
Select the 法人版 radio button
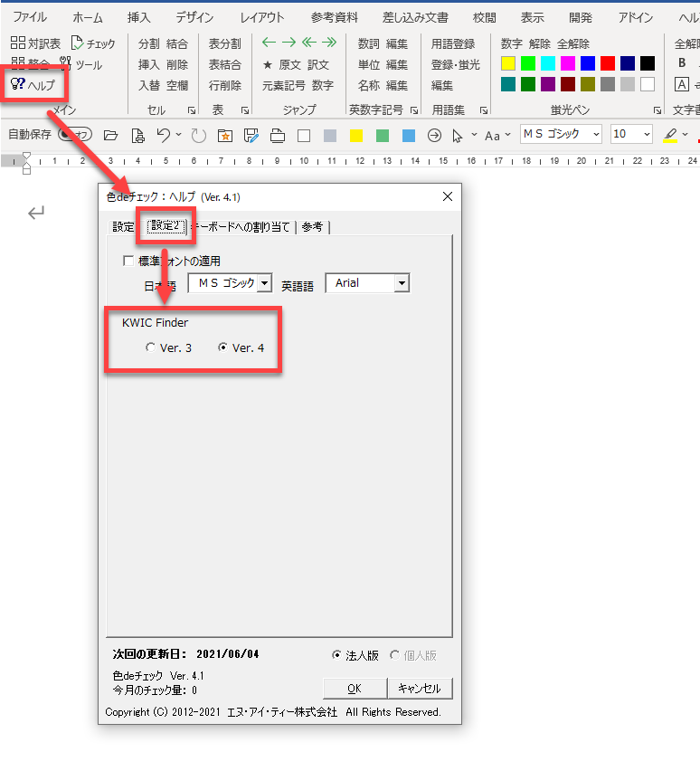click(x=337, y=655)
